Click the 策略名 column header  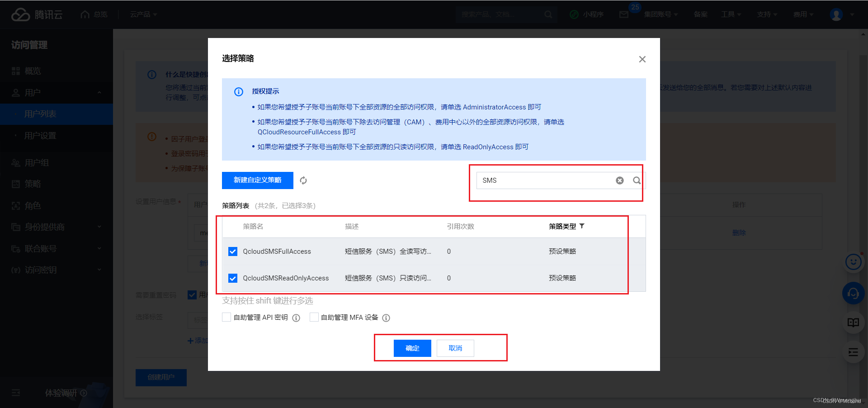click(x=253, y=227)
